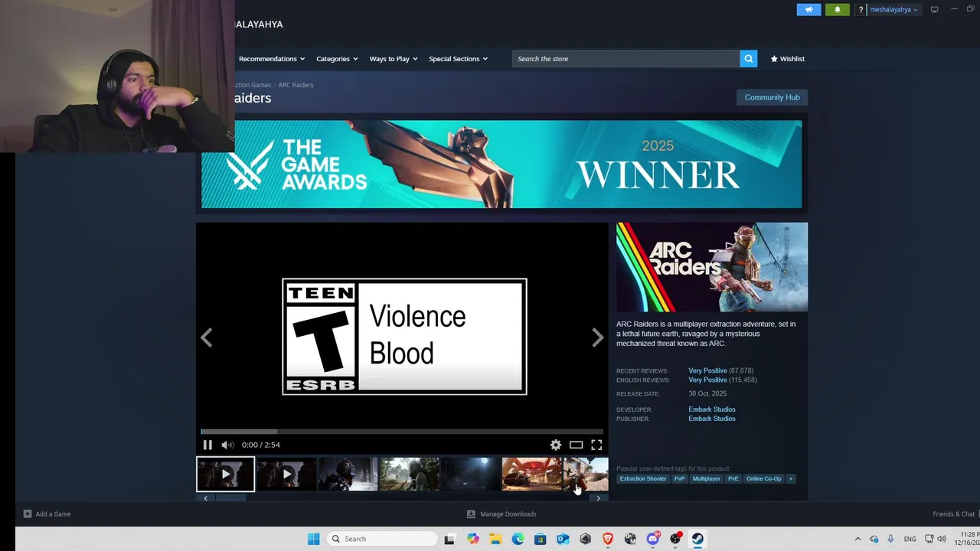Click the Search the store field
Screen dimensions: 980x551
626,59
